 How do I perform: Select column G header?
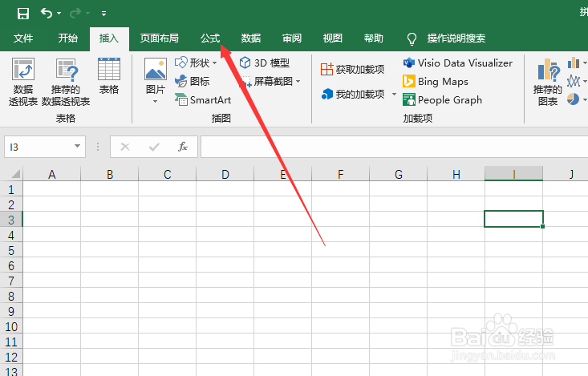(x=398, y=174)
